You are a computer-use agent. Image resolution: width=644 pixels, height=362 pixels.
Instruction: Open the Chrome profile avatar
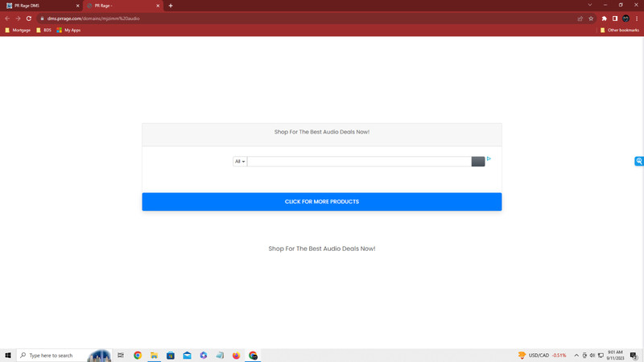[625, 19]
